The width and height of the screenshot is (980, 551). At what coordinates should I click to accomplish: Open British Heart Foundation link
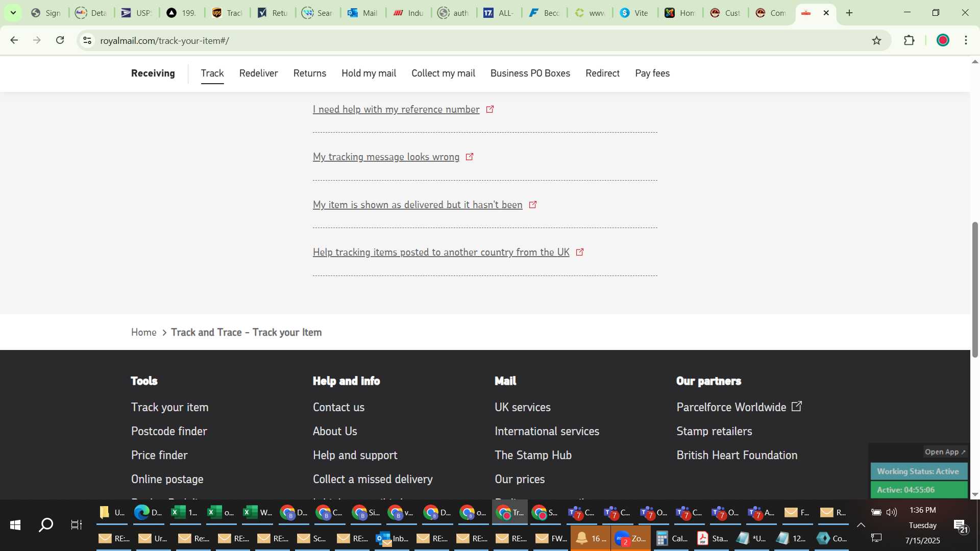pos(737,455)
